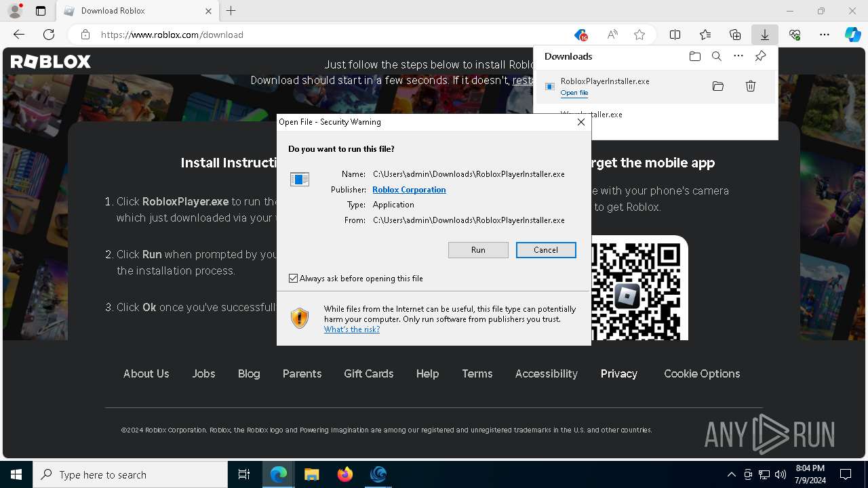868x488 pixels.
Task: Open Edge profile avatar
Action: click(x=14, y=11)
